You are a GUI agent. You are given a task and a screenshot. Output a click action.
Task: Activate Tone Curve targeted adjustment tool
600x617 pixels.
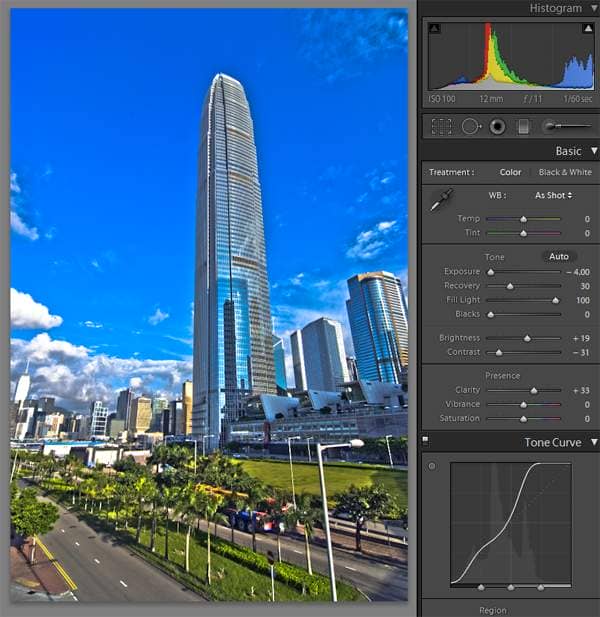[432, 466]
